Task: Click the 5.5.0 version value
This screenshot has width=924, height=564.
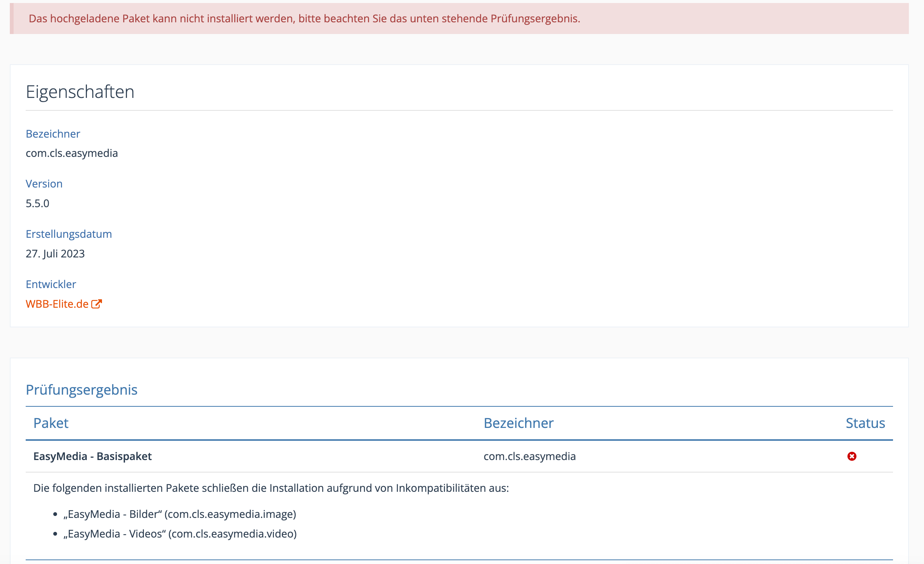Action: click(37, 203)
